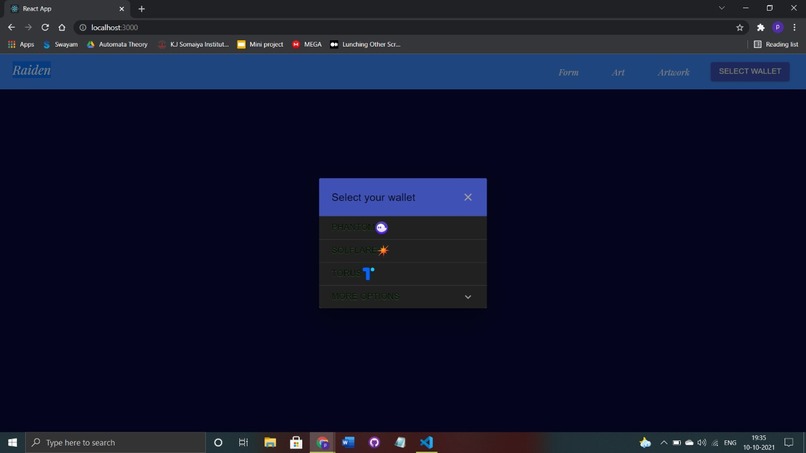This screenshot has width=806, height=453.
Task: Click the OneDrive cloud tray icon
Action: 689,443
